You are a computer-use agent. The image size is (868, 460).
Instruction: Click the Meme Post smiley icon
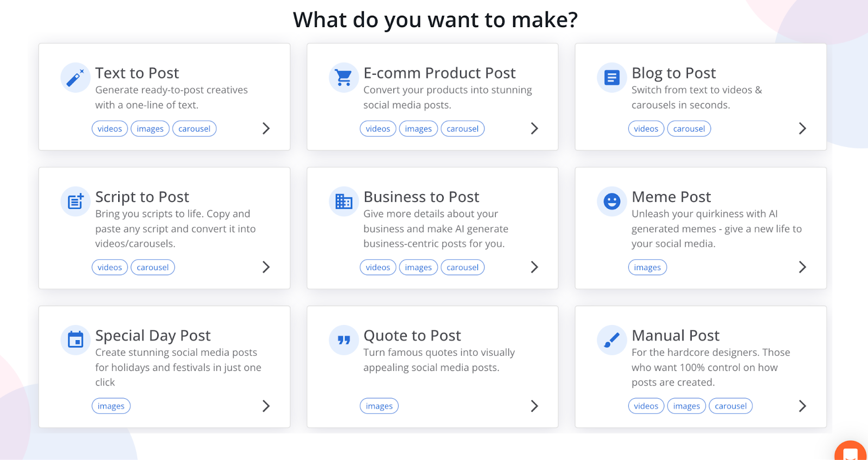[612, 201]
